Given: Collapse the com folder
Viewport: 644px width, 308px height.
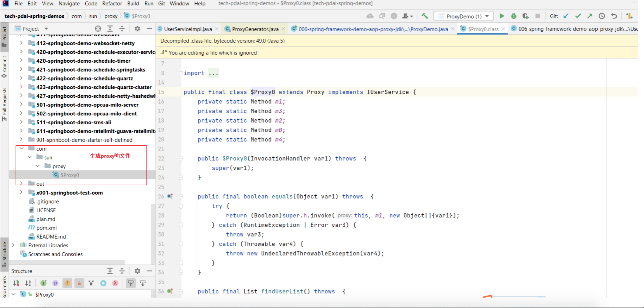Looking at the screenshot, I should (22, 149).
